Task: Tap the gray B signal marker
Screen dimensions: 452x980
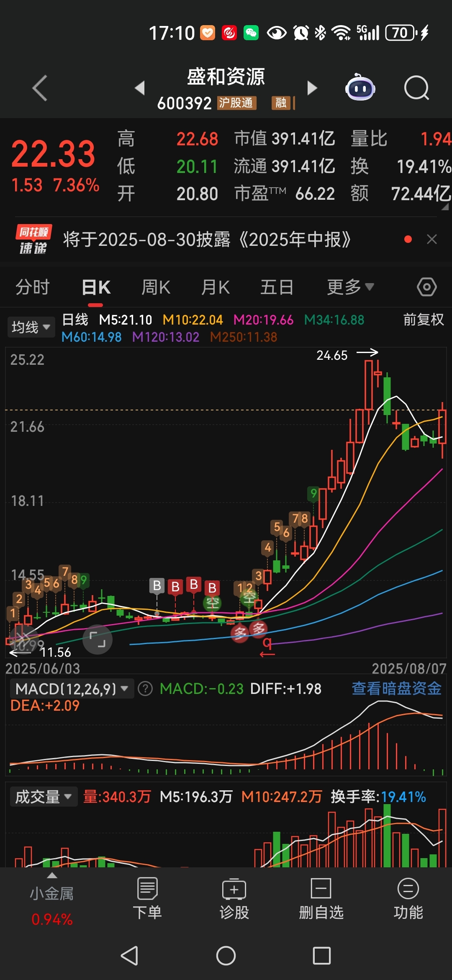Action: point(157,585)
